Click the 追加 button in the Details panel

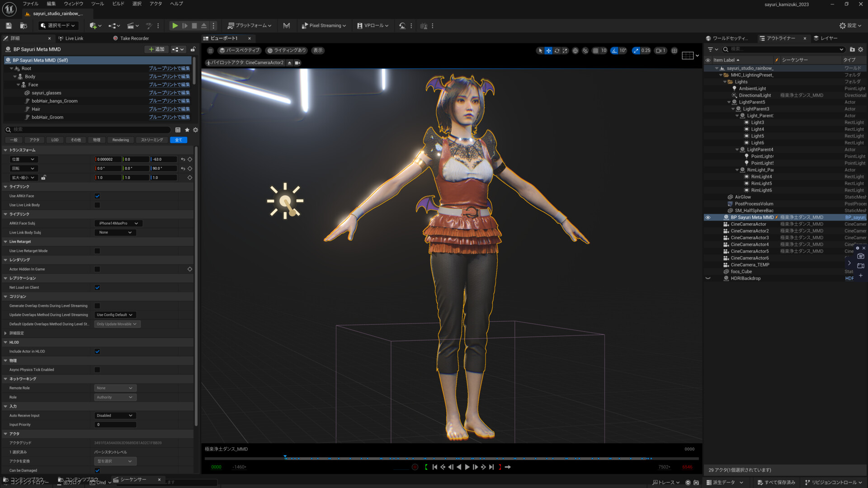pos(156,49)
